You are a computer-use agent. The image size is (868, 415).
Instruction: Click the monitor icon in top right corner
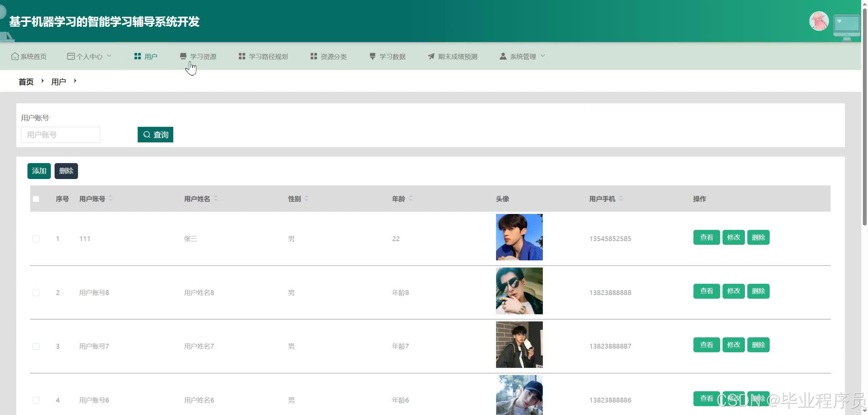pos(847,28)
